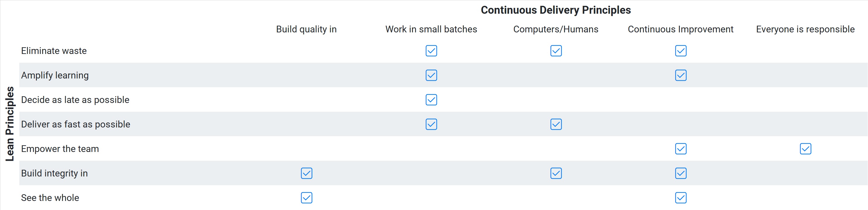This screenshot has width=868, height=210.
Task: Uncheck Build integrity in Computers/Humans checkbox
Action: click(556, 173)
